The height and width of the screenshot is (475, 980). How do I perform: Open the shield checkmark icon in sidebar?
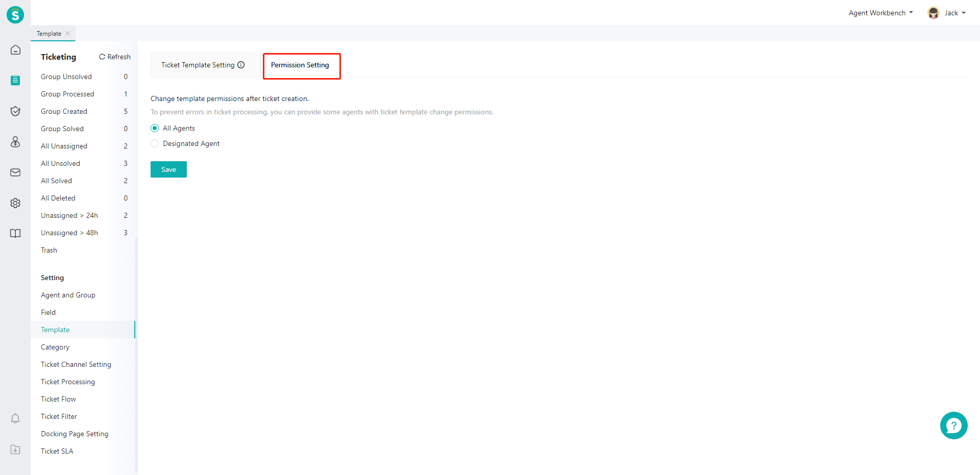point(15,111)
